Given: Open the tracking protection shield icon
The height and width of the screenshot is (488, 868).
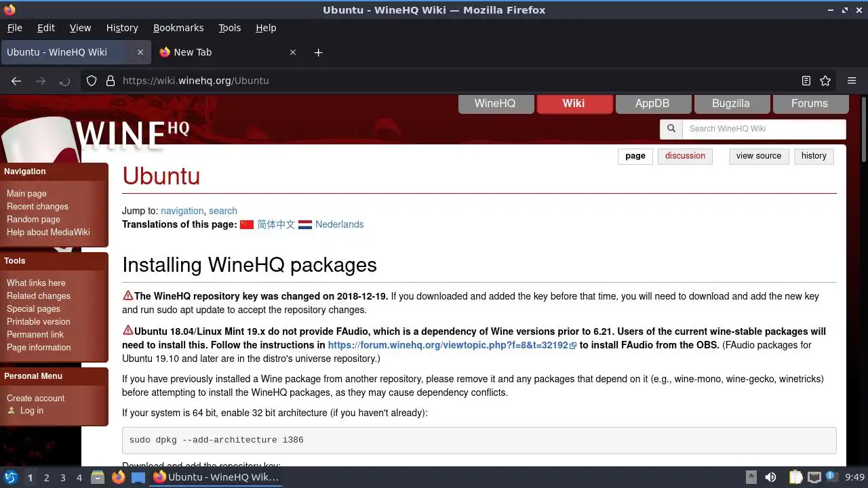Looking at the screenshot, I should coord(92,81).
